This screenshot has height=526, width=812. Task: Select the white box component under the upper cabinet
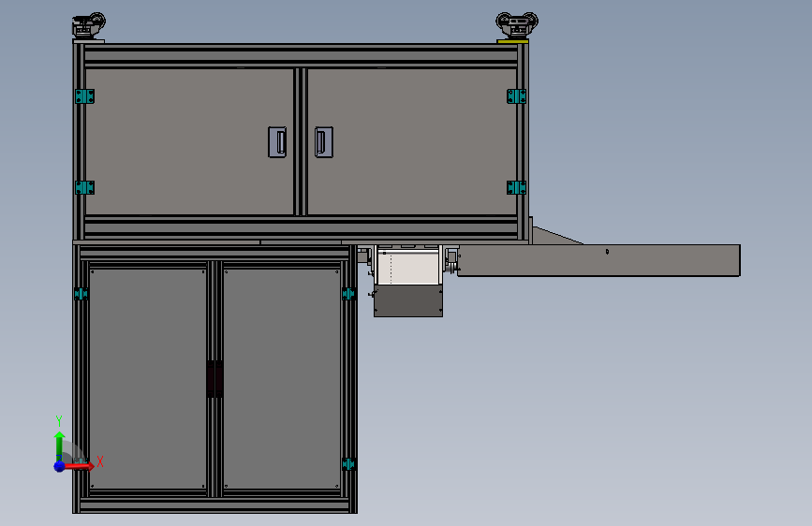[409, 266]
